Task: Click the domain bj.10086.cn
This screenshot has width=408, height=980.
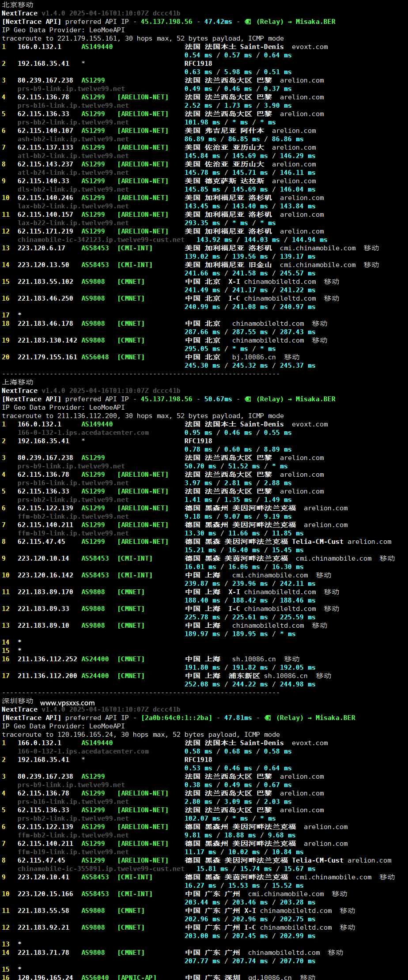Action: (254, 357)
